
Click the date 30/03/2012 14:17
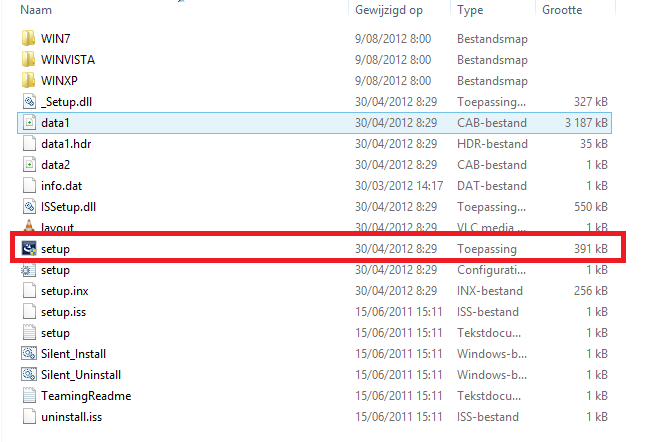(x=399, y=186)
